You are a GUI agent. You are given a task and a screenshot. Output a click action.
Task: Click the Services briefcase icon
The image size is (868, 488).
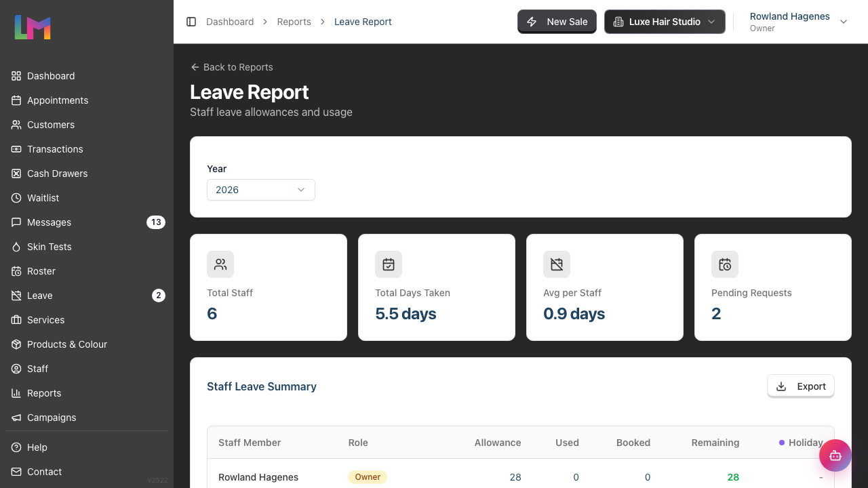[x=16, y=320]
